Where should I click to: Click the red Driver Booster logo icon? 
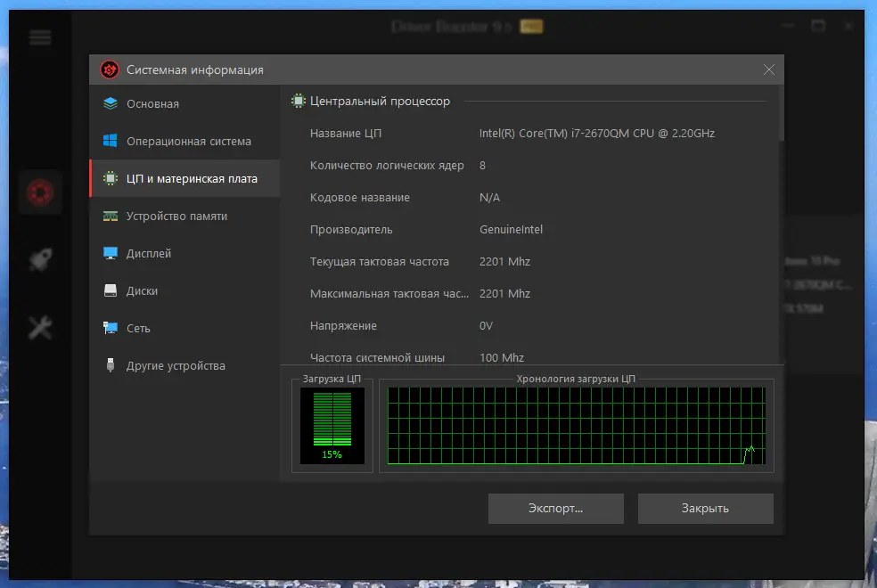coord(110,69)
